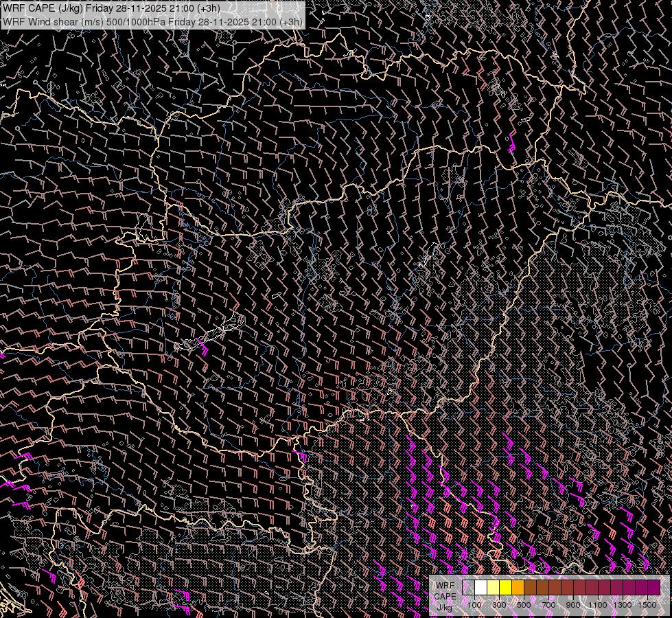The image size is (672, 618).
Task: Select the 1500 legend tick label
Action: tap(647, 605)
